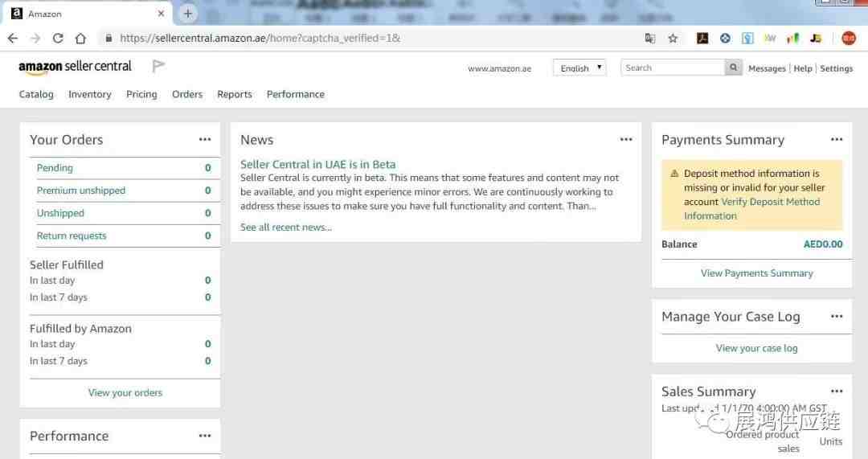The width and height of the screenshot is (868, 459).
Task: Click the blue circular extension icon
Action: (x=725, y=39)
